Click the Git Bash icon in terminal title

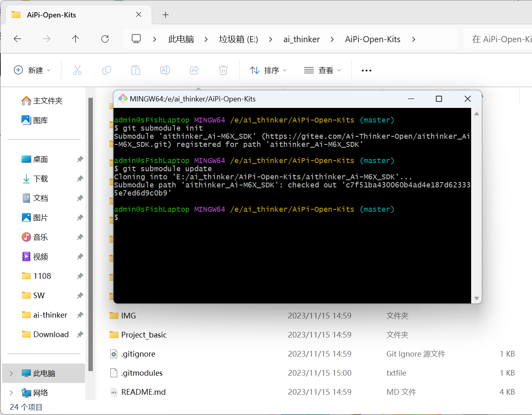[x=122, y=99]
